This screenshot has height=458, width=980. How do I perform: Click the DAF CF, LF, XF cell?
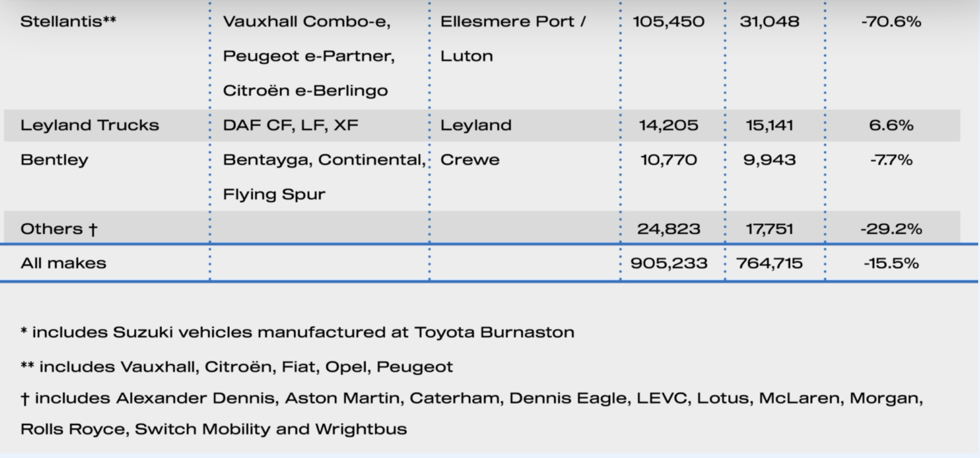pyautogui.click(x=290, y=125)
